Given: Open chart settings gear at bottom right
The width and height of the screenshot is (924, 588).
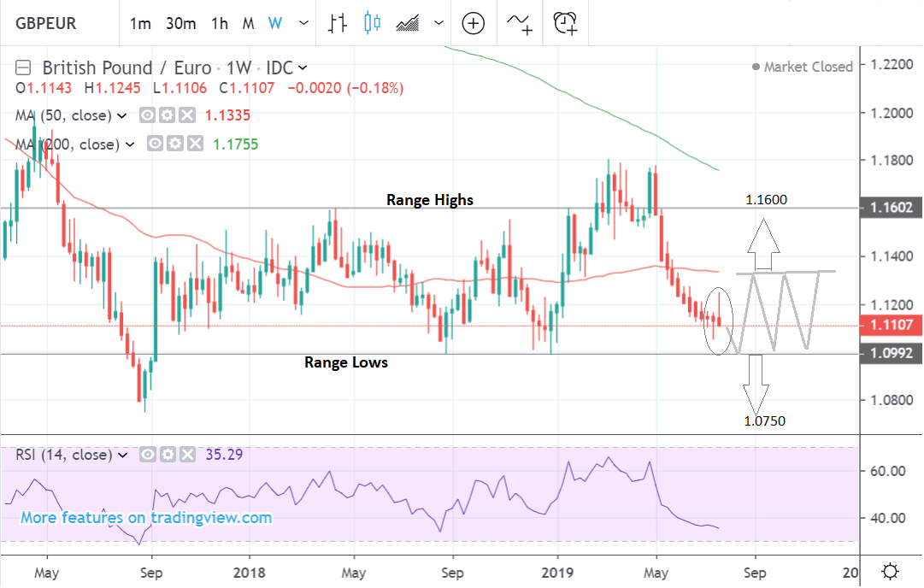Looking at the screenshot, I should pos(890,570).
